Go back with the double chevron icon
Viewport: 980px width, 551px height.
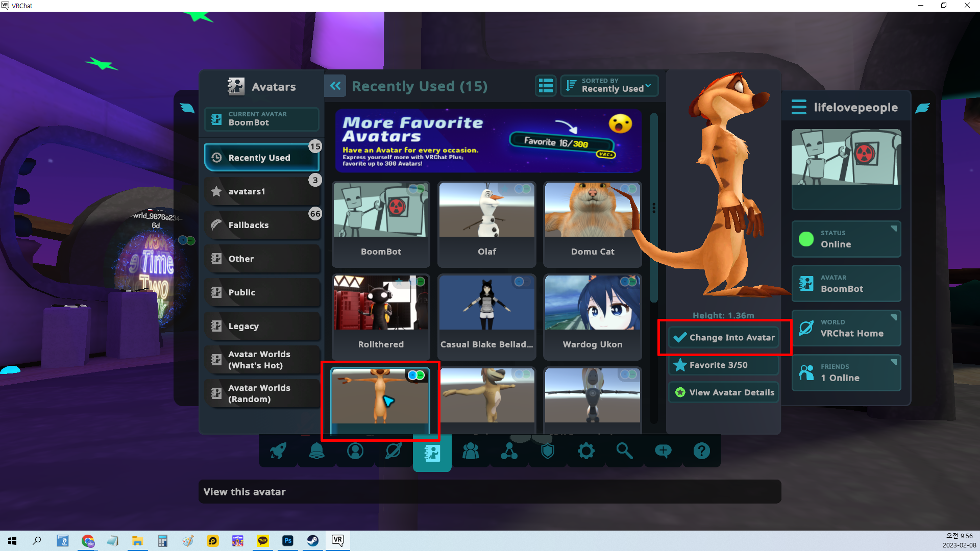tap(335, 86)
